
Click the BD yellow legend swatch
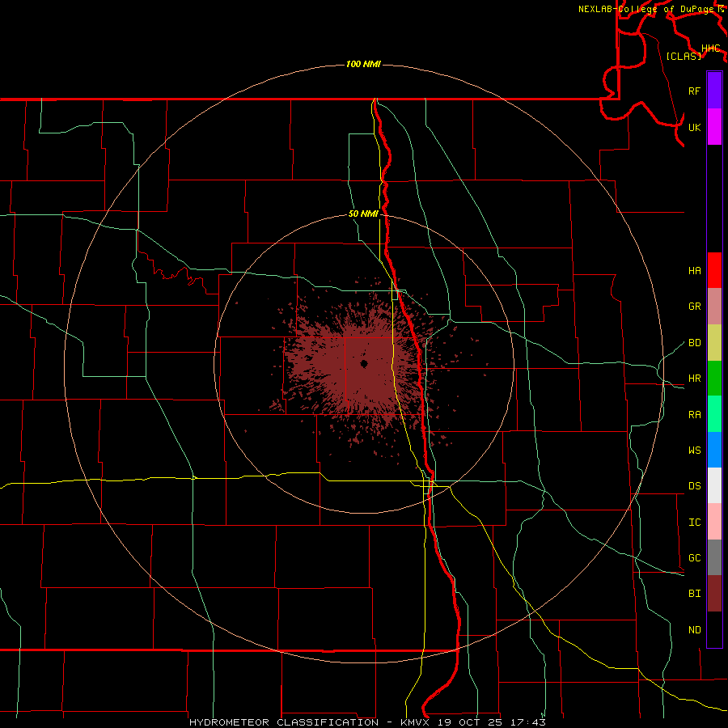[714, 343]
